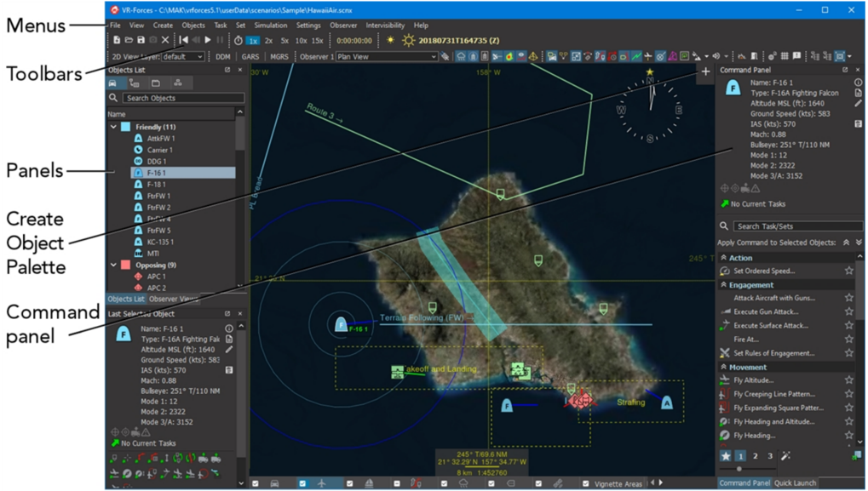Image resolution: width=868 pixels, height=491 pixels.
Task: Toggle weather cloud display icon
Action: tap(461, 56)
